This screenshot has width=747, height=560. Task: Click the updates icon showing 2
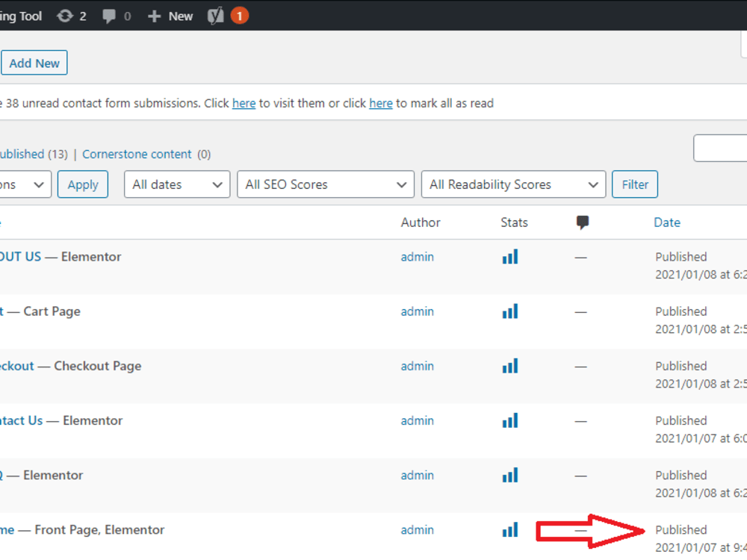pos(72,16)
